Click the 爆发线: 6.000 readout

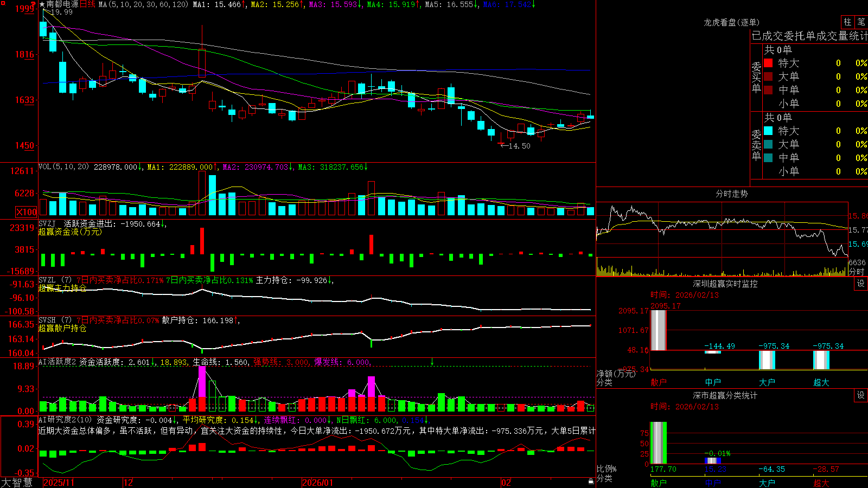click(342, 362)
